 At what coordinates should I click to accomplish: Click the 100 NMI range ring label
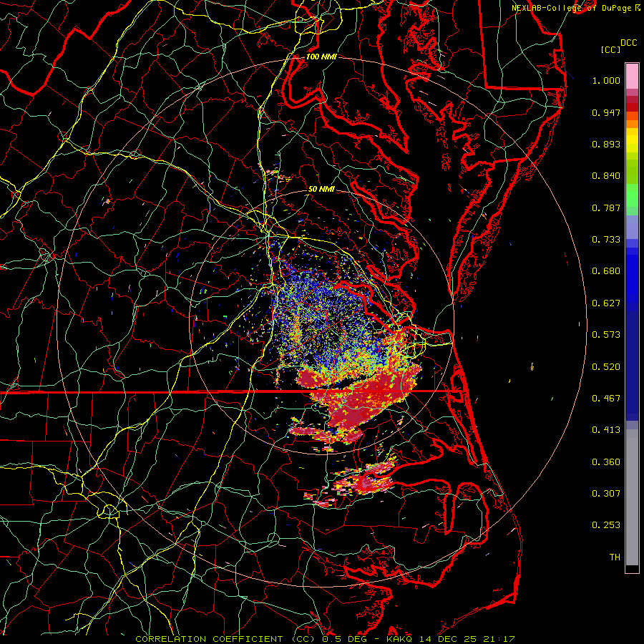pyautogui.click(x=321, y=57)
